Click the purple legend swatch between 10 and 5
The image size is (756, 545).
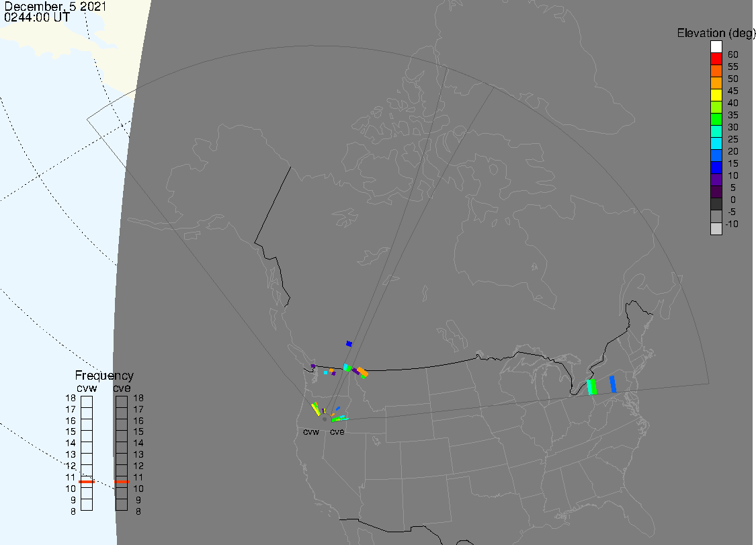coord(716,179)
